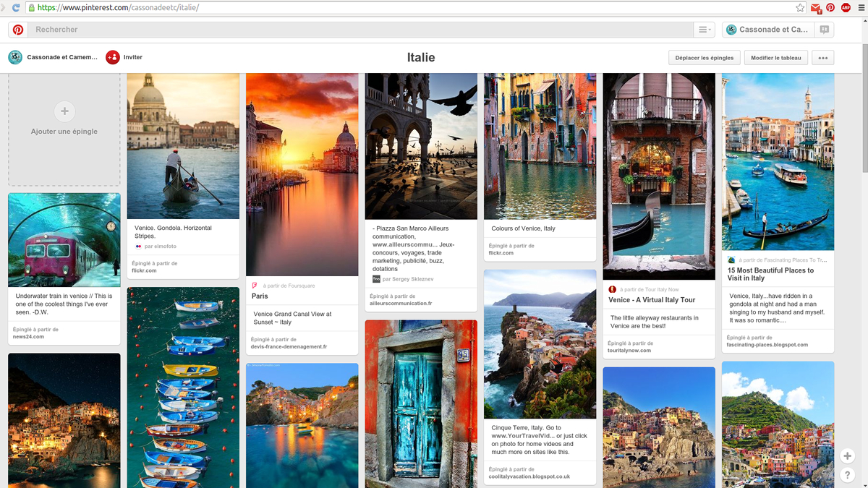Image resolution: width=868 pixels, height=488 pixels.
Task: Open fascinating-places.blogspot.com source link
Action: (767, 345)
